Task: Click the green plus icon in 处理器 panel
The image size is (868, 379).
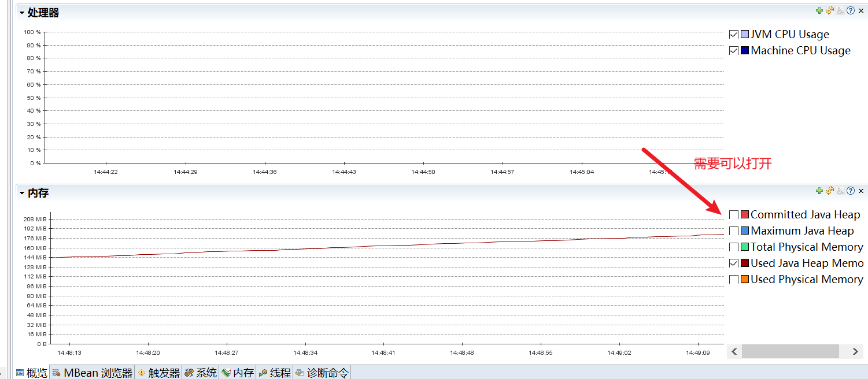Action: [819, 10]
